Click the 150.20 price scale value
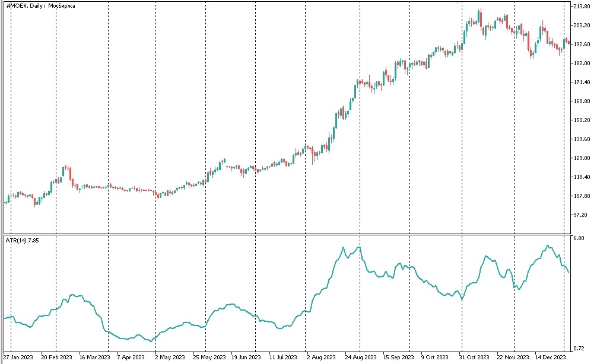597x364 pixels. [582, 120]
